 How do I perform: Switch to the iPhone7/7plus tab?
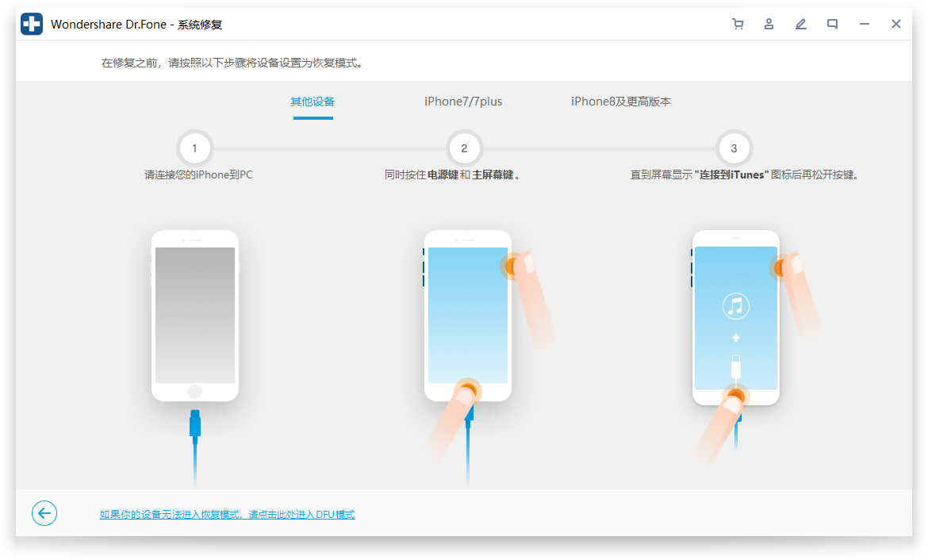tap(463, 102)
